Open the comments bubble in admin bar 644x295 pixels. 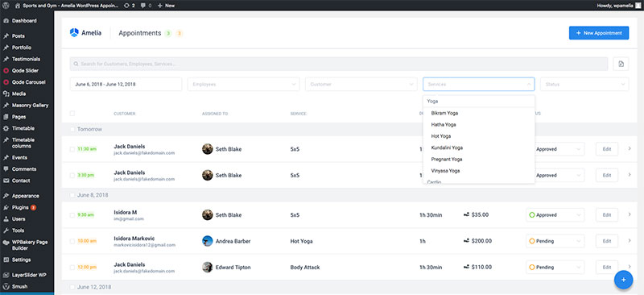click(146, 6)
